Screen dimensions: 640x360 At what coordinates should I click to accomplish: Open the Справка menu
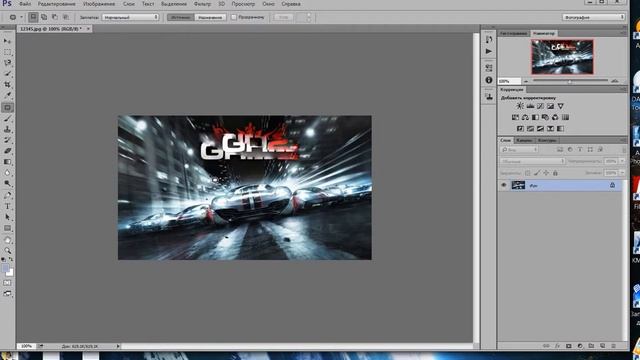pyautogui.click(x=291, y=4)
